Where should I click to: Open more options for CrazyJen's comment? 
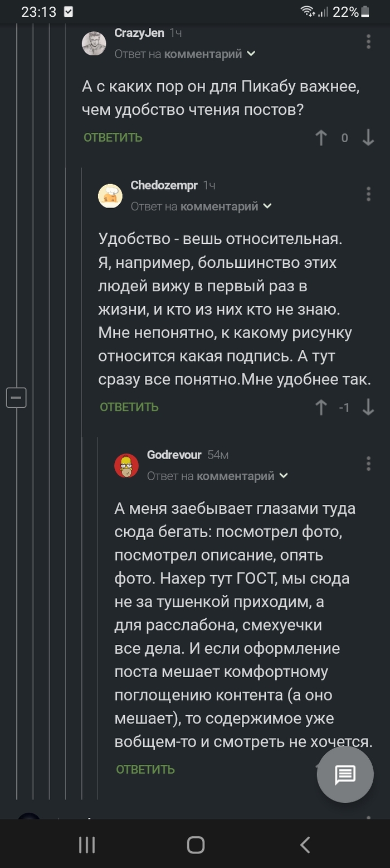(x=368, y=41)
